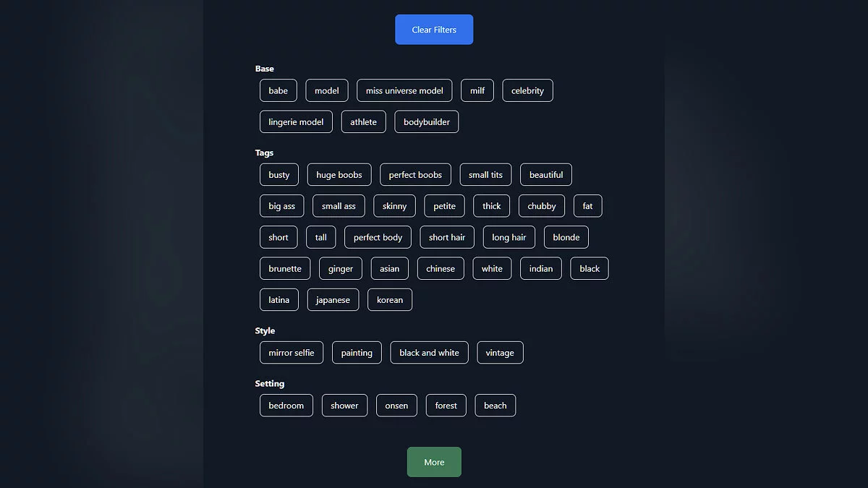This screenshot has width=868, height=488.
Task: Toggle the onsen setting chip
Action: [x=396, y=406]
